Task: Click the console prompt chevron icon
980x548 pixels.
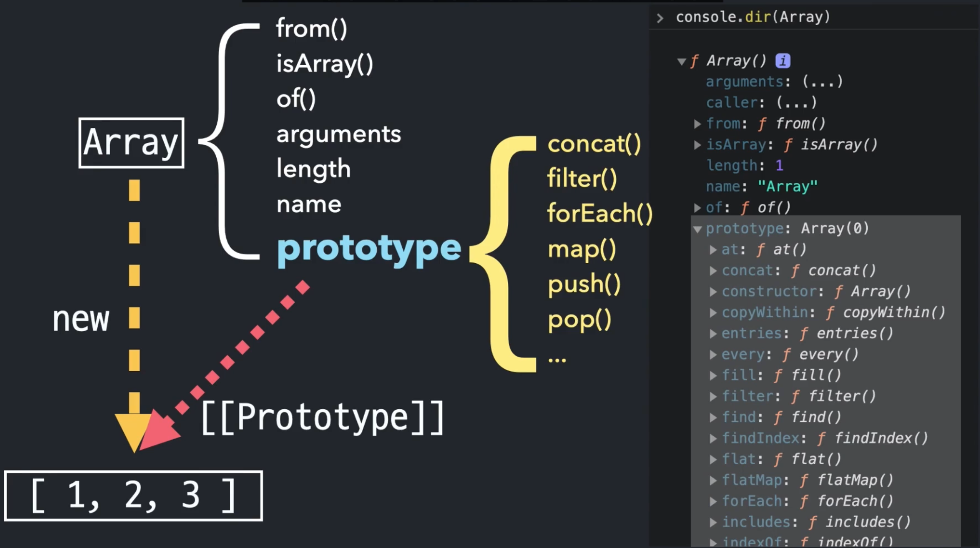Action: [660, 18]
